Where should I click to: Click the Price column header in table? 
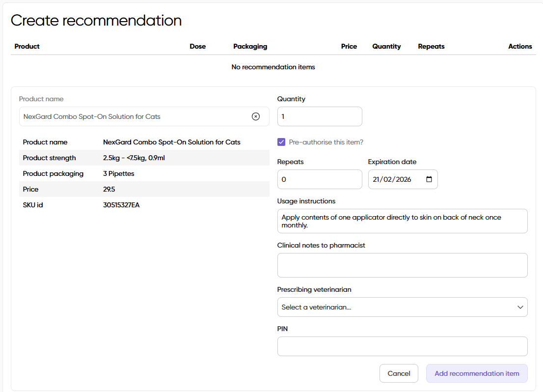click(349, 46)
